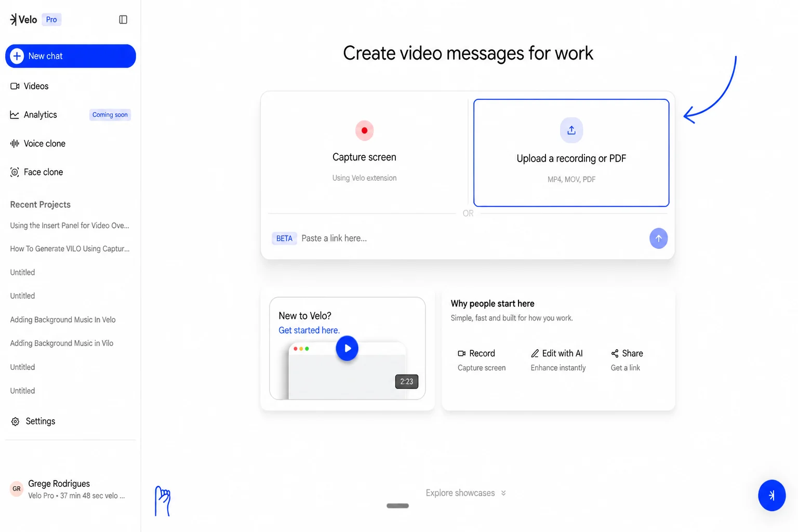The image size is (798, 532).
Task: Open Settings in the sidebar
Action: 33,421
